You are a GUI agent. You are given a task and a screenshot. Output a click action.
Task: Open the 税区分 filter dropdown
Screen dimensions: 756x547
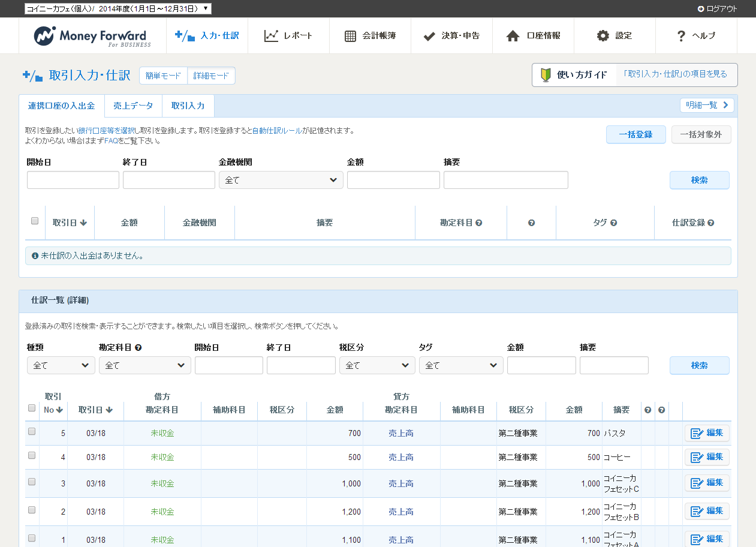(x=377, y=365)
